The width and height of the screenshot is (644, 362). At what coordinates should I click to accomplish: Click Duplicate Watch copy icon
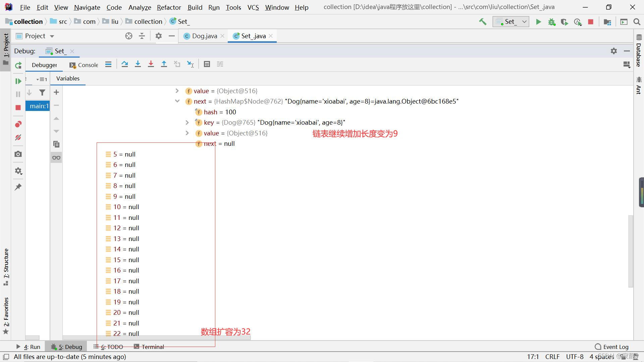coord(56,144)
